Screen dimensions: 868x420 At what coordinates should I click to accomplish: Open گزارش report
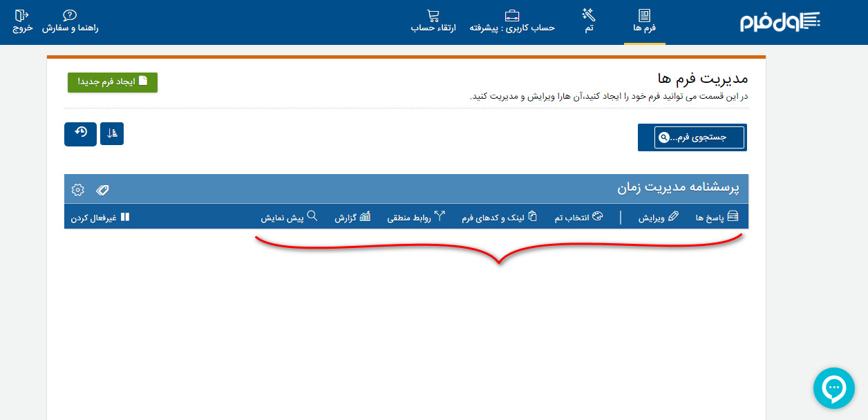[x=353, y=217]
